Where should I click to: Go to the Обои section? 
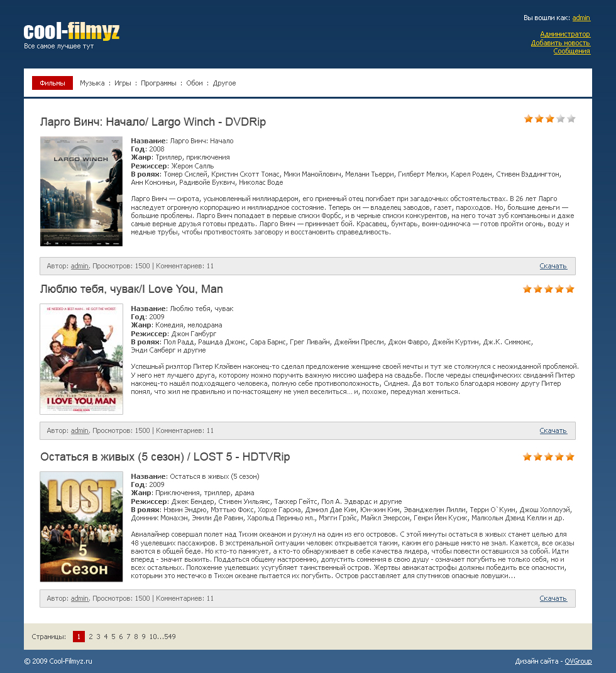point(194,84)
